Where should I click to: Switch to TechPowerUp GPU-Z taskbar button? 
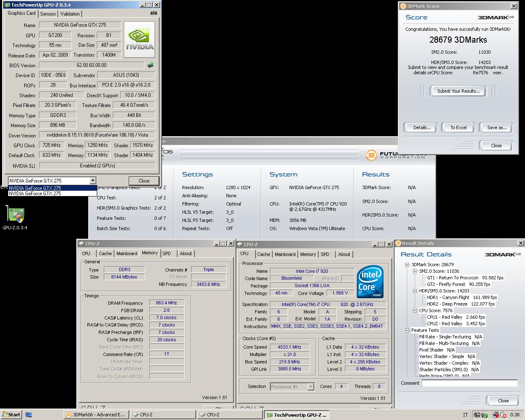coord(297,415)
